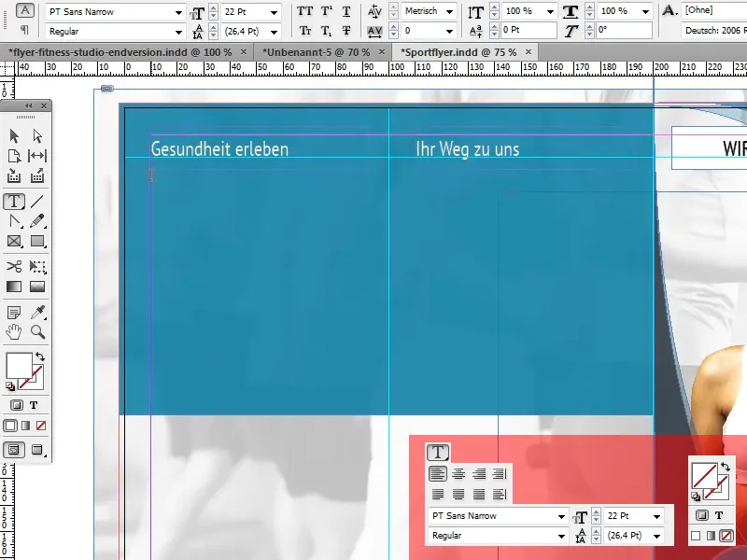Toggle All Caps (TT) formatting
Image resolution: width=747 pixels, height=560 pixels.
coord(305,11)
